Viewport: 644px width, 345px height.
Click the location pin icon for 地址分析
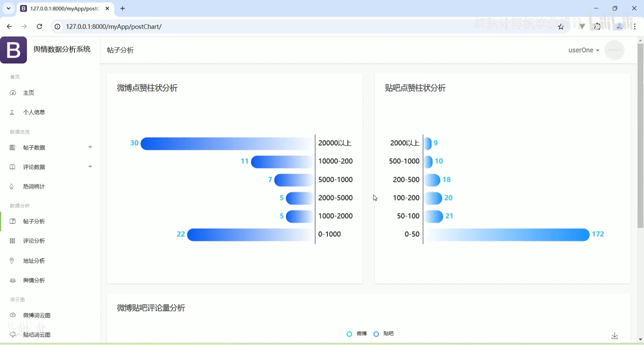(12, 261)
